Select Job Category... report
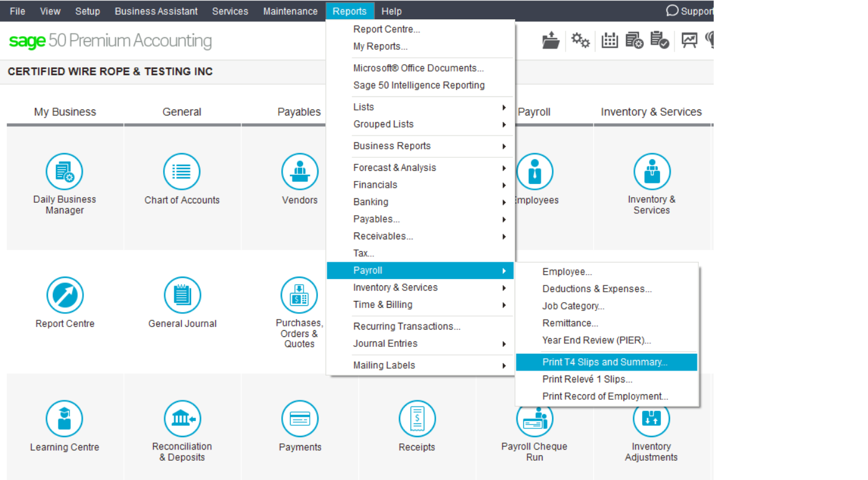 point(607,306)
